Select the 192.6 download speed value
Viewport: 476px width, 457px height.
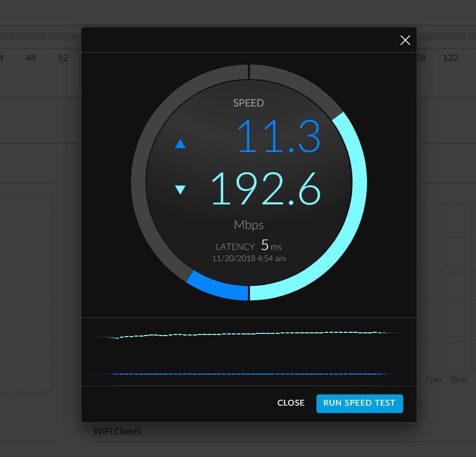[266, 189]
